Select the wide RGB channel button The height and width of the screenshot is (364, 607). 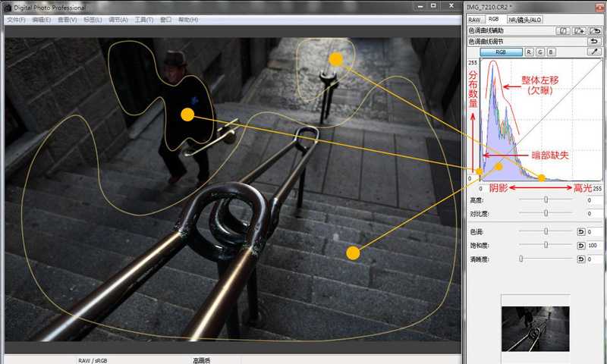[501, 52]
